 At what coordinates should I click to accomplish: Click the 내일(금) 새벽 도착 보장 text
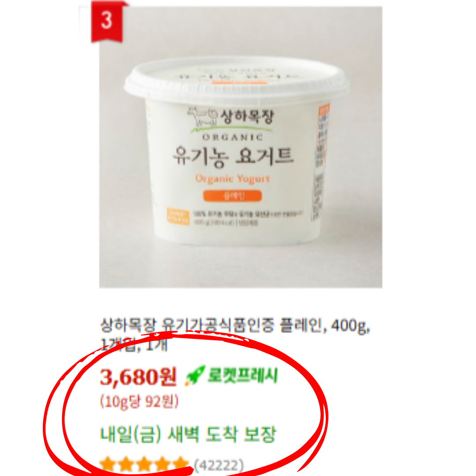[x=188, y=435]
